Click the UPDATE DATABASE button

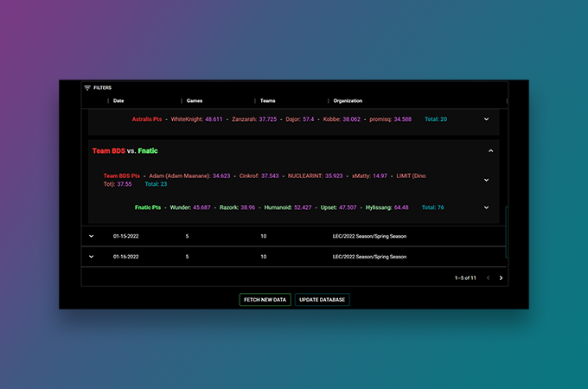coord(323,300)
